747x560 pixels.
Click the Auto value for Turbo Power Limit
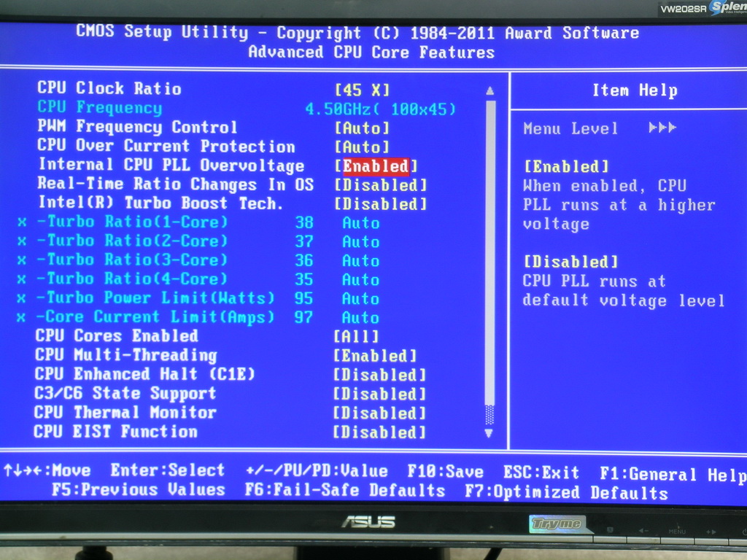(361, 299)
